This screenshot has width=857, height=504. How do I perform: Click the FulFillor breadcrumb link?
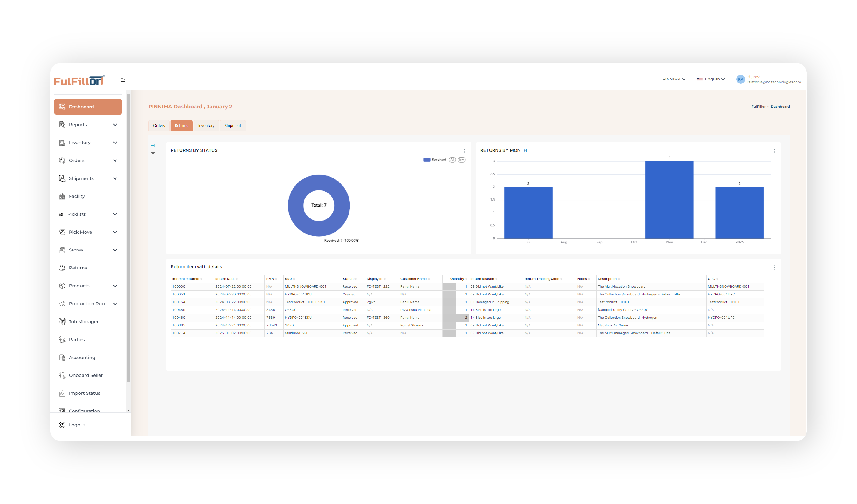pyautogui.click(x=758, y=107)
